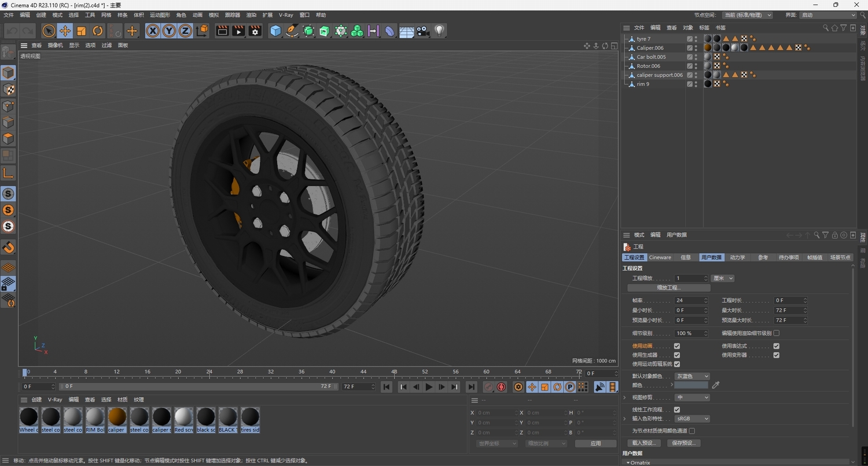Uncheck the 使用动画 checkbox
This screenshot has width=868, height=466.
(677, 346)
